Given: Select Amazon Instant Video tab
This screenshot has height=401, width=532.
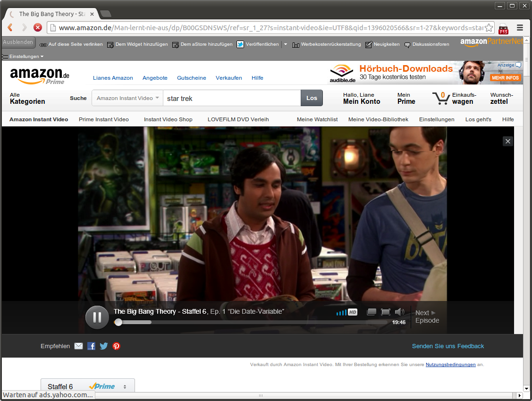Looking at the screenshot, I should click(39, 119).
